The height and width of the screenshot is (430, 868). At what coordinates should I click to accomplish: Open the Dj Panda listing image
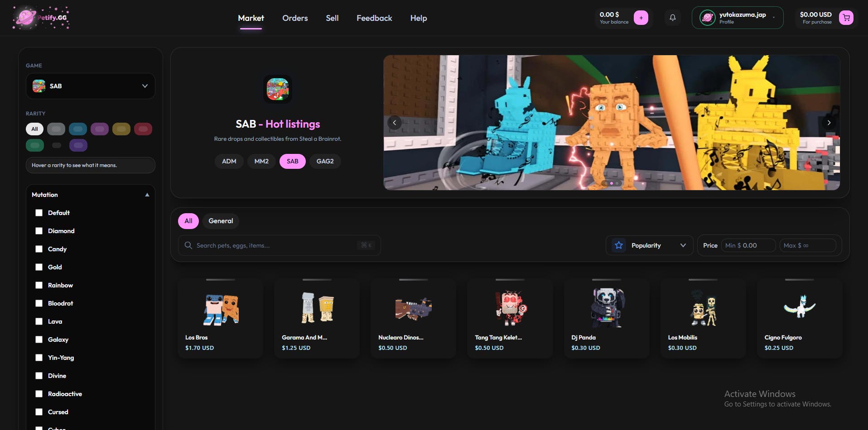(x=607, y=308)
